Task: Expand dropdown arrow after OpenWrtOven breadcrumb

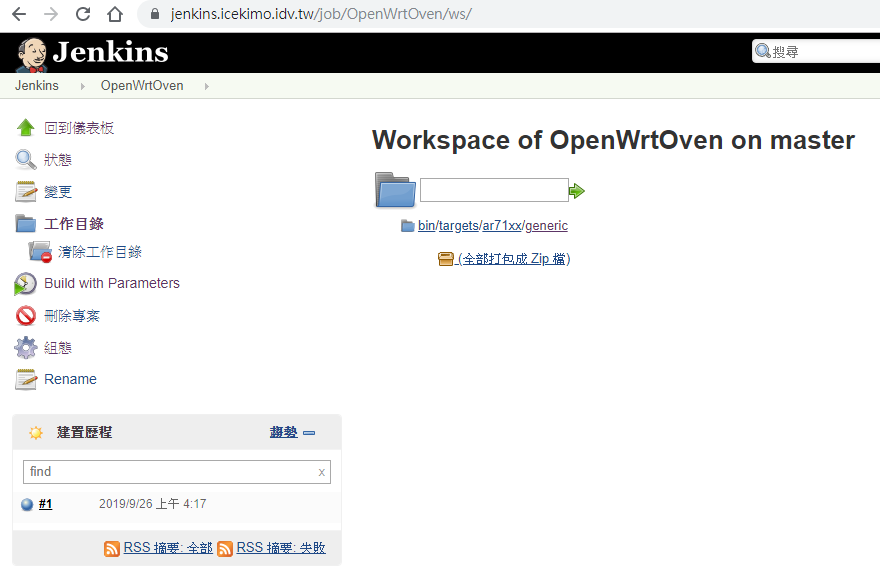Action: [207, 86]
